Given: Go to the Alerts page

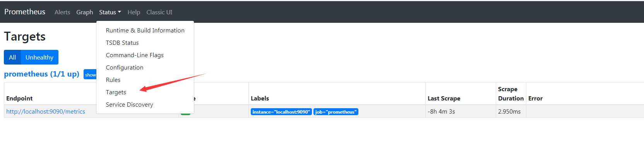Looking at the screenshot, I should (x=62, y=12).
